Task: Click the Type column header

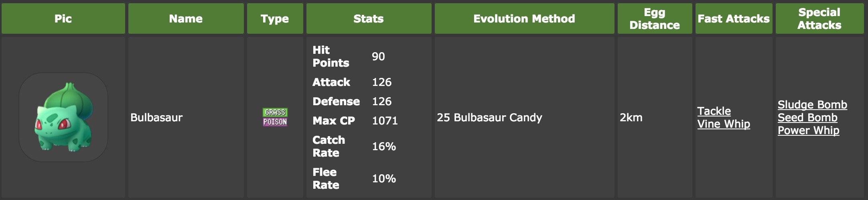Action: click(275, 18)
